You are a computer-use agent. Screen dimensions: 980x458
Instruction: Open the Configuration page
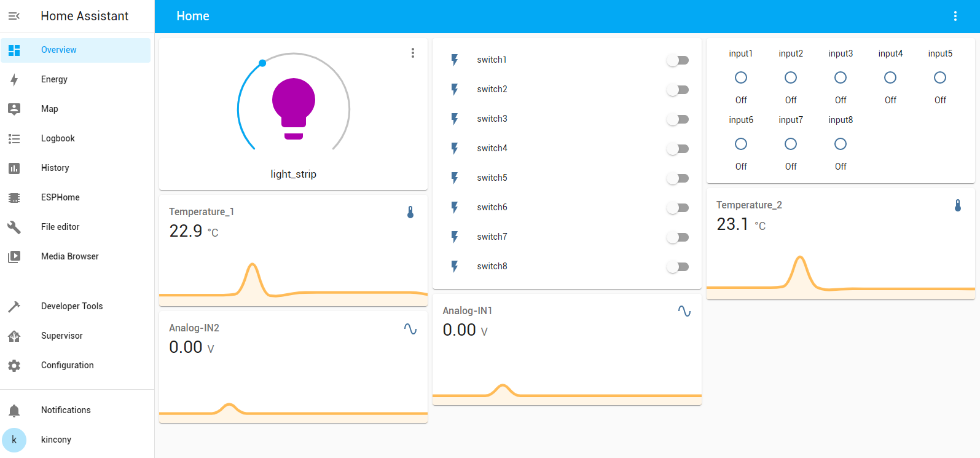click(x=67, y=365)
